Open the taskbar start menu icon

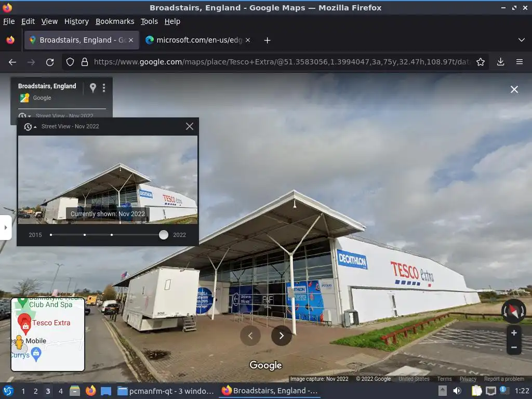point(8,391)
